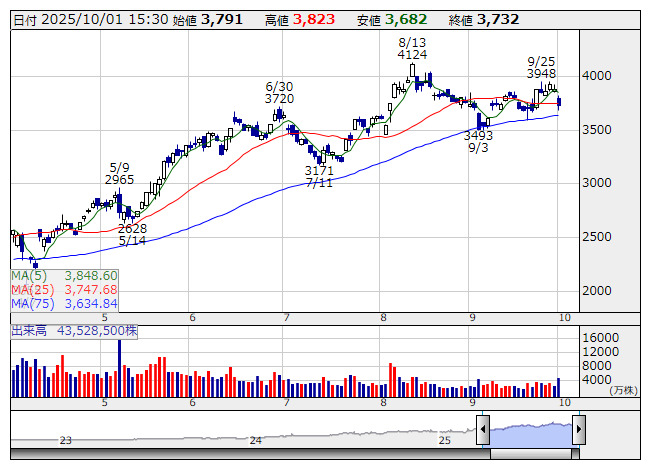Click the MA(25) 3,747.68 legend entry
Viewport: 653px width, 470px height.
click(65, 290)
